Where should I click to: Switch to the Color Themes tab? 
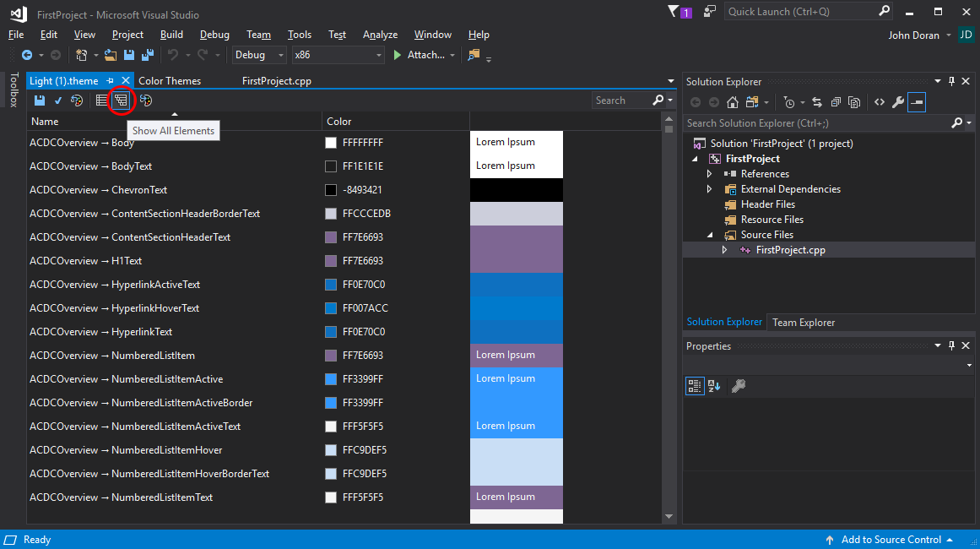(x=170, y=81)
